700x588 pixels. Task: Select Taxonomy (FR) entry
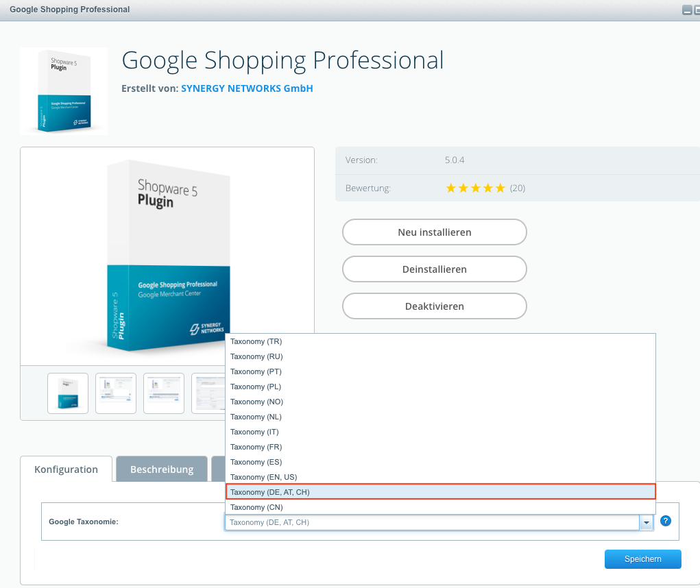pos(440,447)
